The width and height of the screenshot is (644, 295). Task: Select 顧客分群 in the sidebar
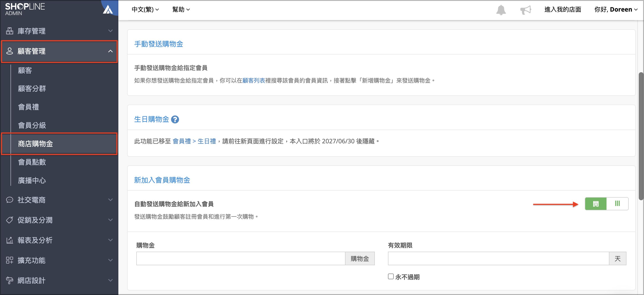click(x=32, y=89)
